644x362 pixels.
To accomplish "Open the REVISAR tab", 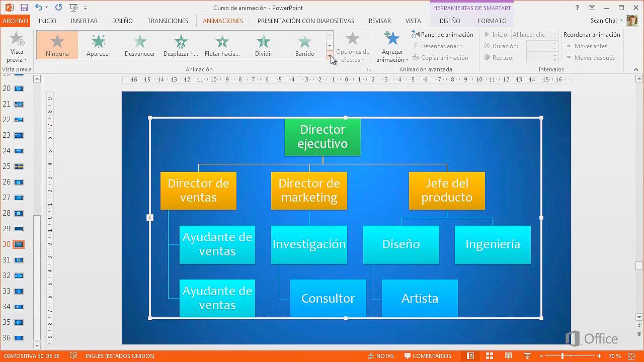I will pyautogui.click(x=380, y=21).
